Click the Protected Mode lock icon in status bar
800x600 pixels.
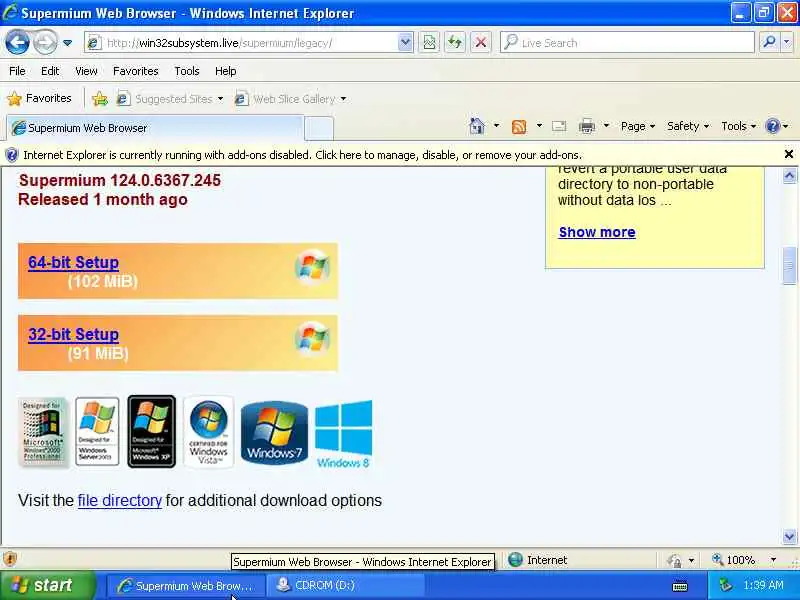[x=674, y=561]
